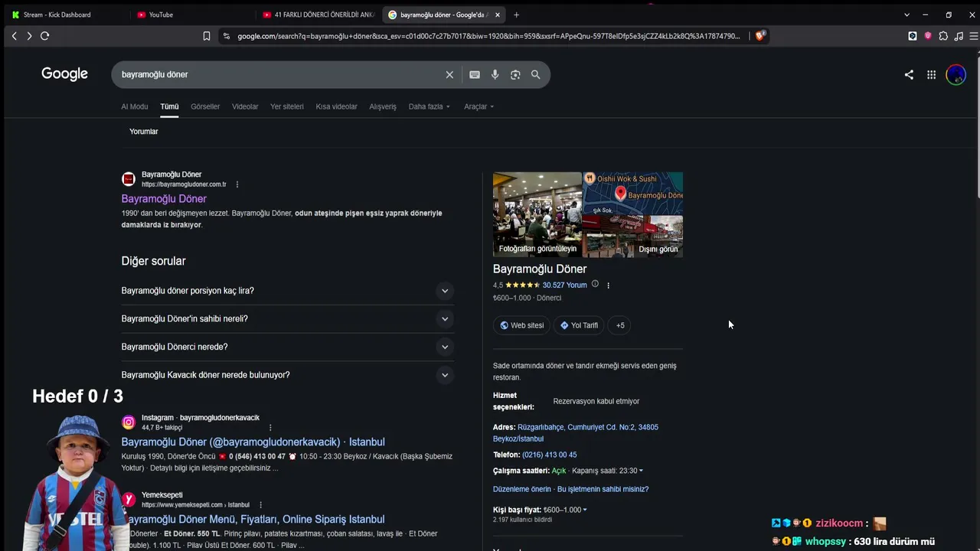The image size is (980, 551).
Task: Start voice search with the microphone
Action: (x=495, y=74)
